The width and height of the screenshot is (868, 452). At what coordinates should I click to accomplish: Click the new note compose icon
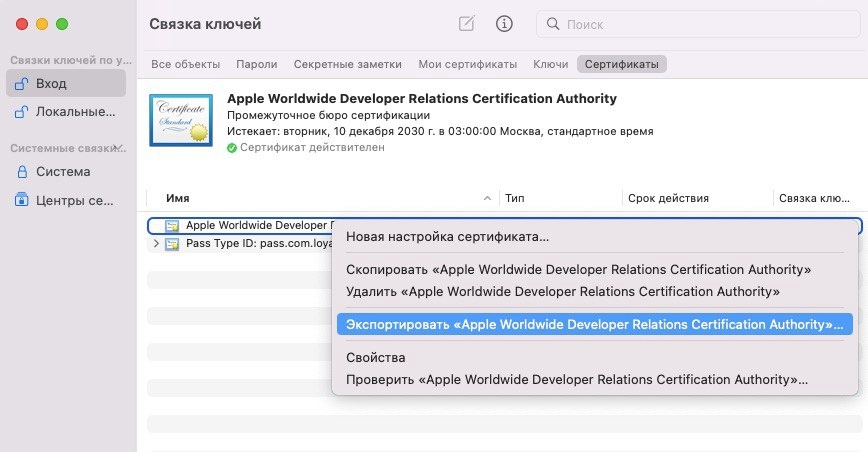[x=467, y=24]
